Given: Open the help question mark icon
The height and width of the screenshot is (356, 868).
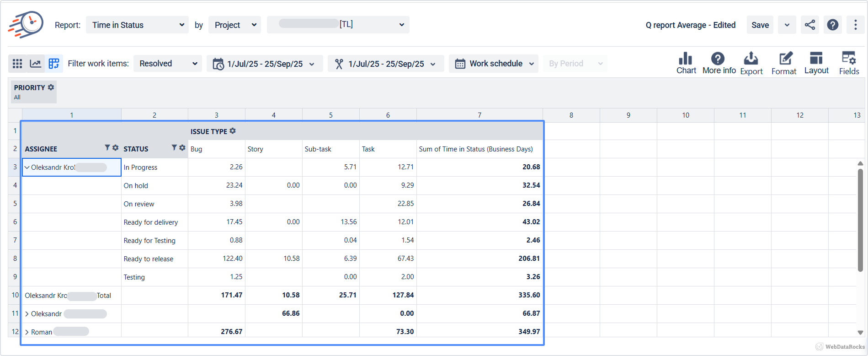Looking at the screenshot, I should tap(833, 25).
